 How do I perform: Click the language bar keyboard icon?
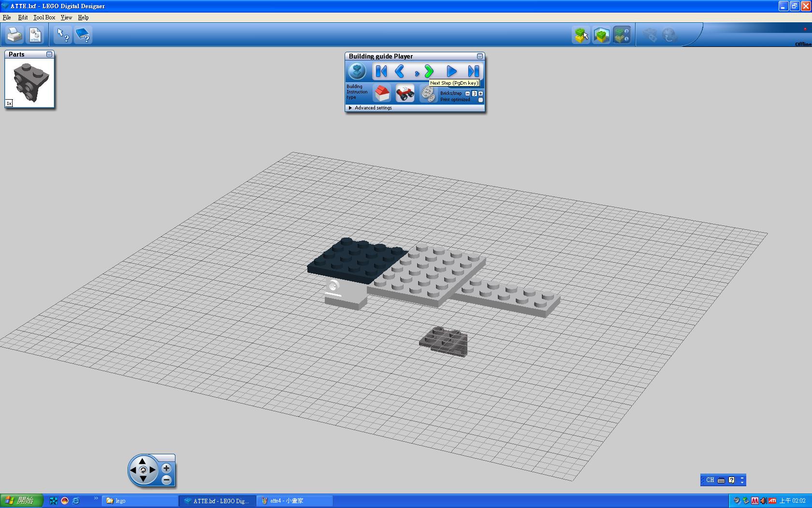721,480
